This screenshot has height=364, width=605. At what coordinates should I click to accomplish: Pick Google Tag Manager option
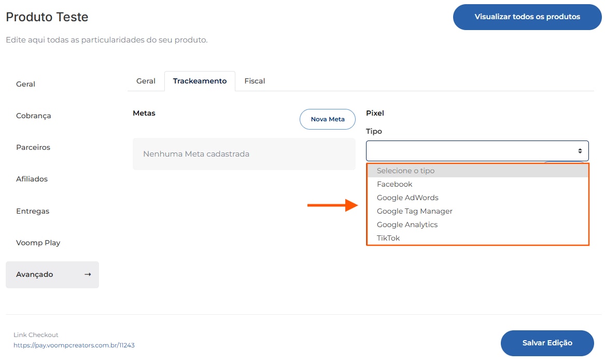coord(414,211)
